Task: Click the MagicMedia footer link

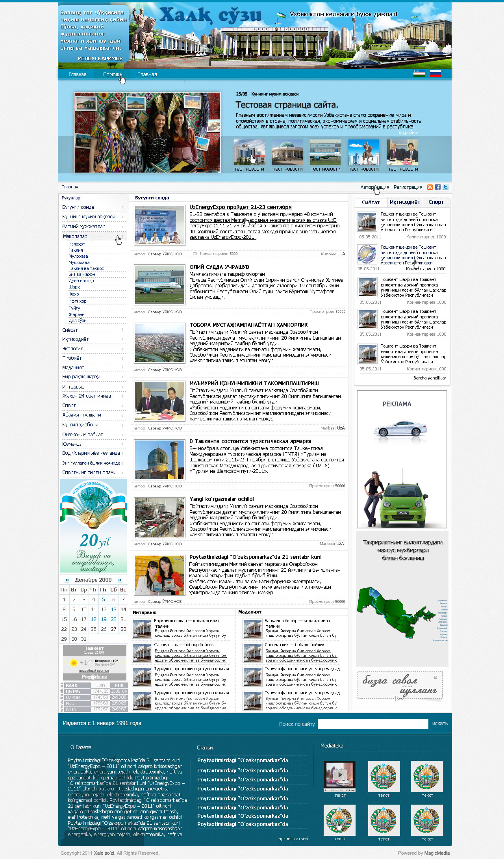Action: [x=437, y=853]
